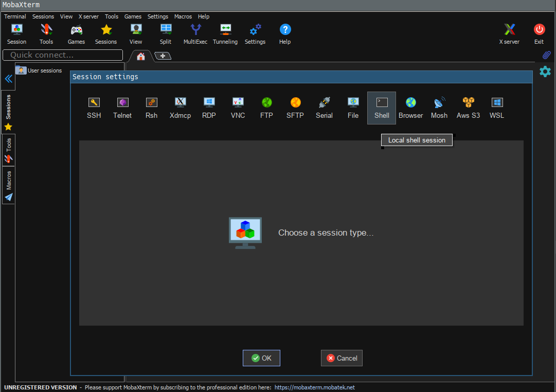Choose the RDP session type
The height and width of the screenshot is (392, 556).
(x=209, y=108)
